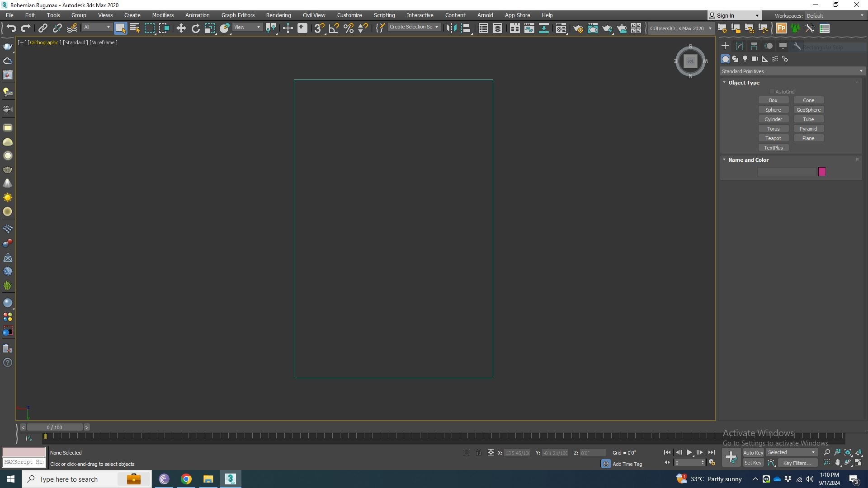The width and height of the screenshot is (868, 488).
Task: Toggle Percent Snap icon
Action: pyautogui.click(x=349, y=28)
